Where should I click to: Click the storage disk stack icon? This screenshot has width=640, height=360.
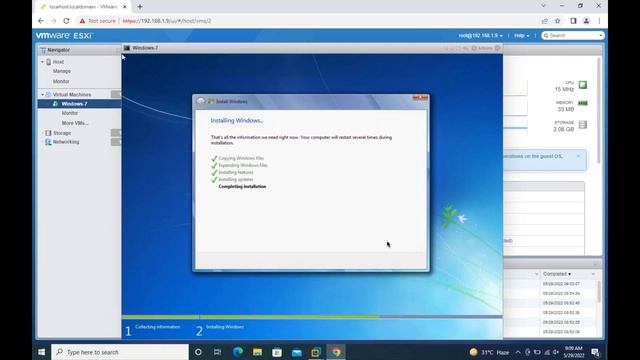pyautogui.click(x=583, y=125)
